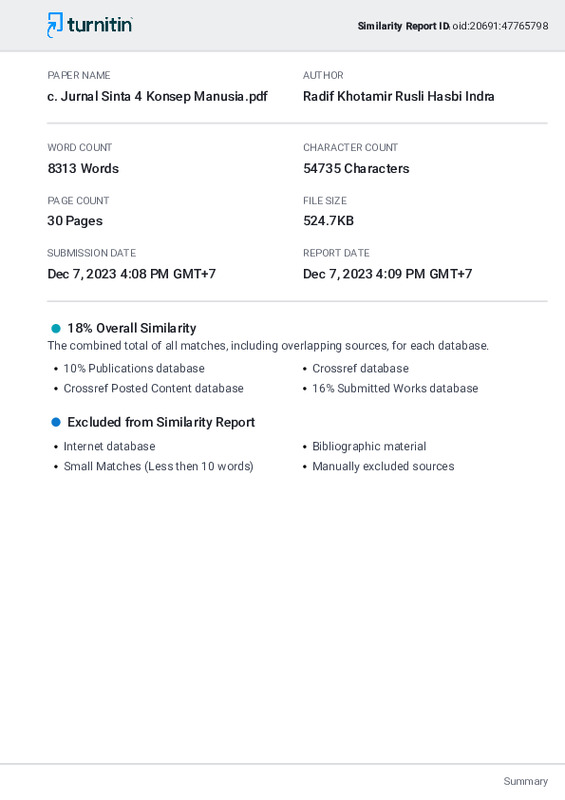Click Crossref Posted Content database item
The width and height of the screenshot is (565, 800).
coord(153,388)
